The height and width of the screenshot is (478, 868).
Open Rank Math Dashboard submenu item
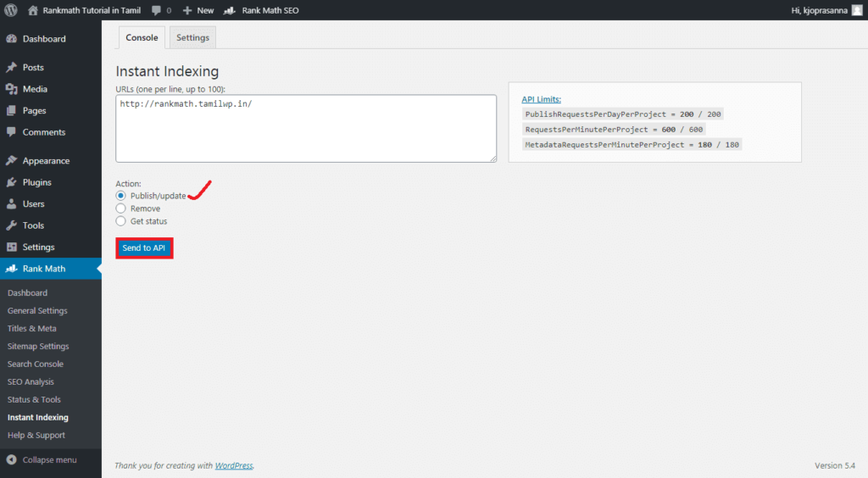tap(27, 292)
